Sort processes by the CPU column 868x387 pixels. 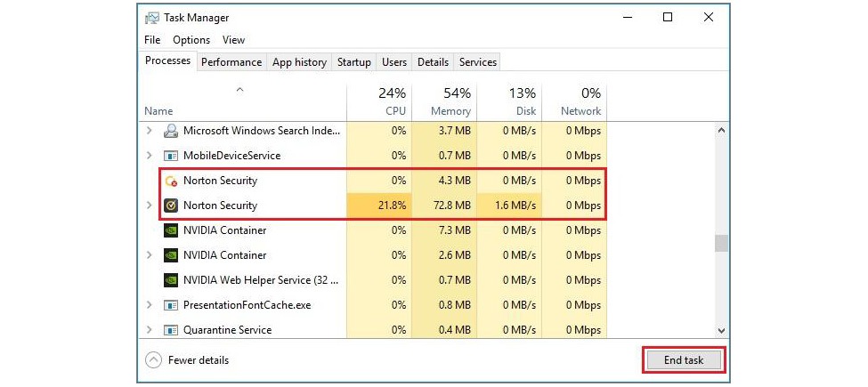pyautogui.click(x=380, y=102)
